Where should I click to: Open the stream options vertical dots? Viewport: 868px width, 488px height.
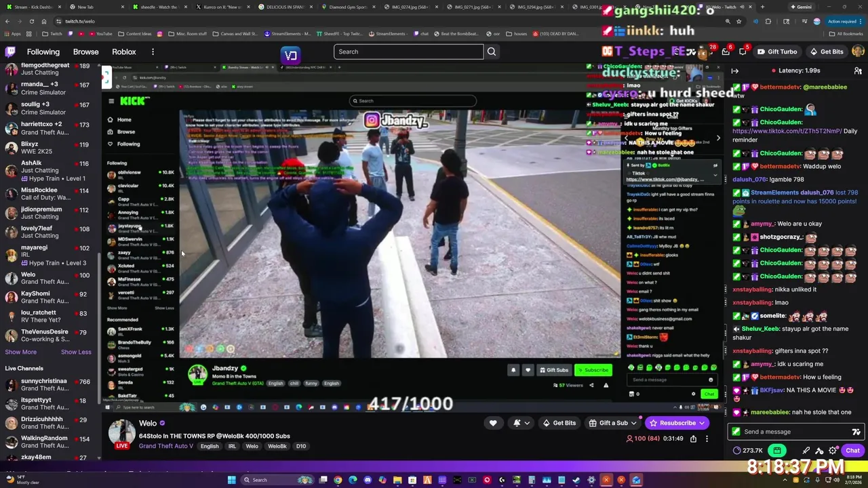pos(707,439)
